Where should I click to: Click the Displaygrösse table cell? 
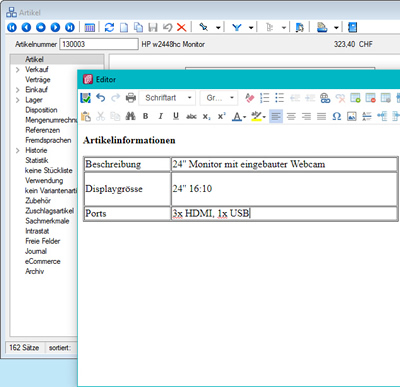point(127,189)
